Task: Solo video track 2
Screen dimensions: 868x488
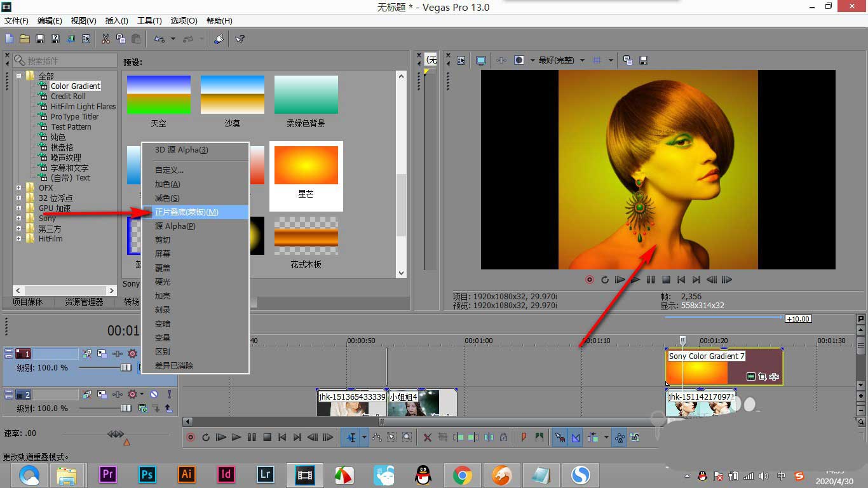Action: coord(169,394)
